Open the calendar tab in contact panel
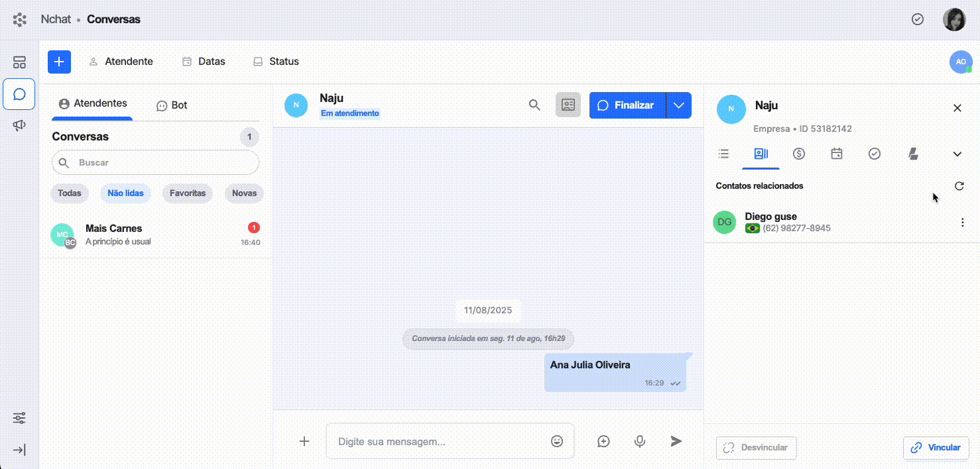Viewport: 980px width, 469px height. point(837,154)
